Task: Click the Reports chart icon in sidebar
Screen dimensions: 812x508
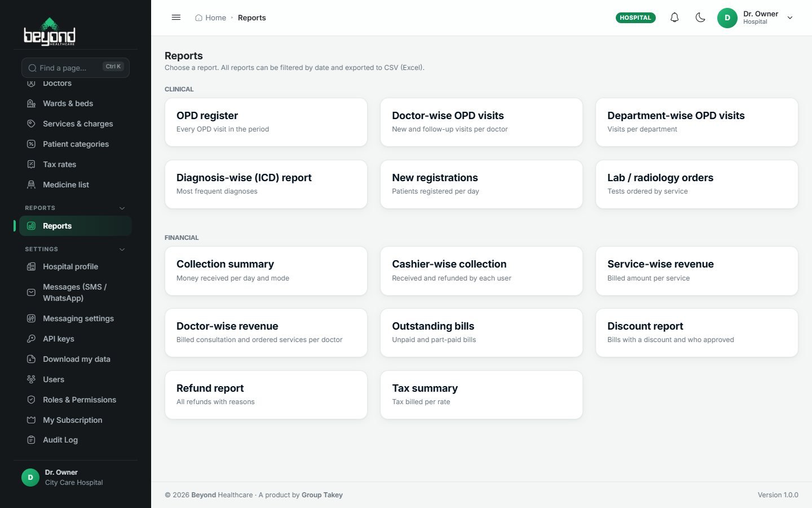Action: pyautogui.click(x=32, y=226)
